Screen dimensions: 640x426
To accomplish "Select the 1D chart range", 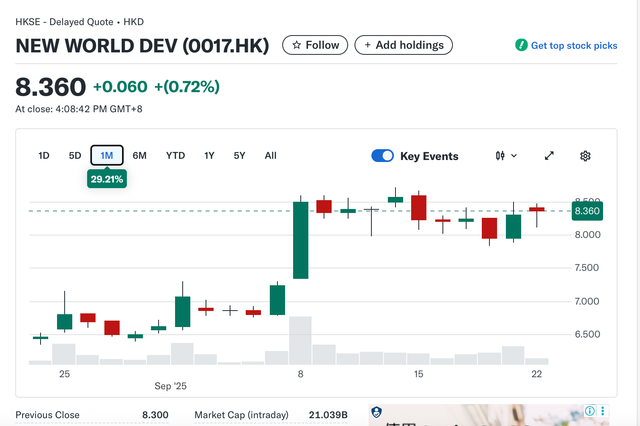I will point(44,155).
